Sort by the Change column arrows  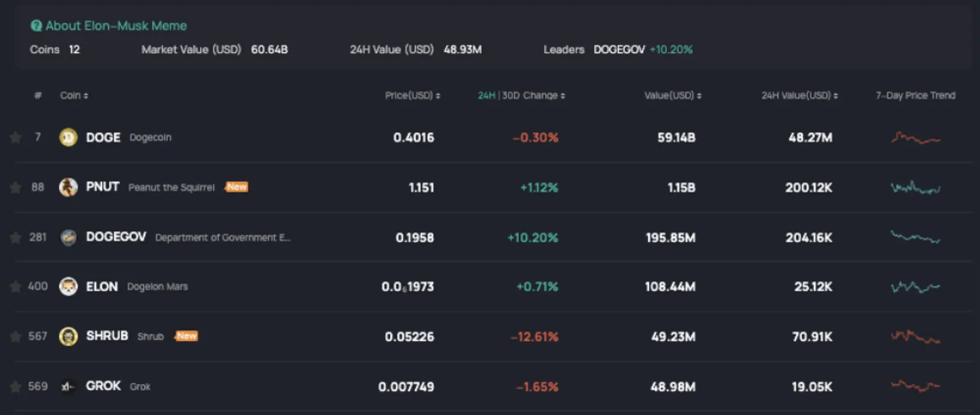coord(562,95)
